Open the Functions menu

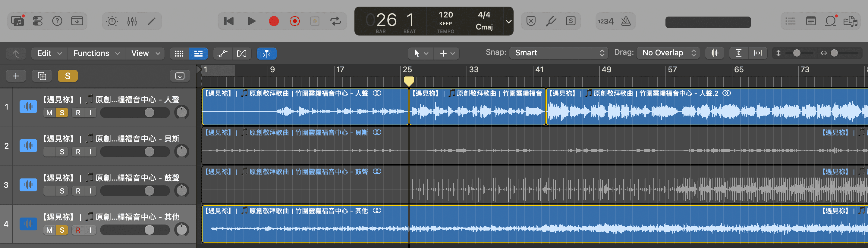tap(96, 53)
